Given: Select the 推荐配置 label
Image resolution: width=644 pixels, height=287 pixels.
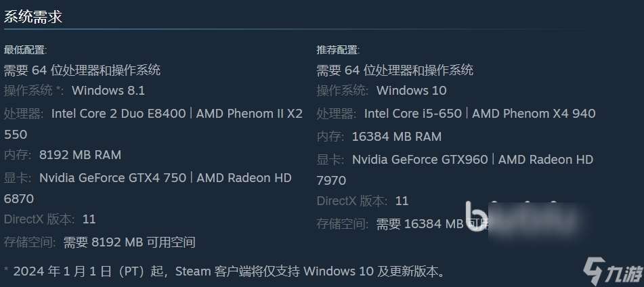Looking at the screenshot, I should (338, 50).
